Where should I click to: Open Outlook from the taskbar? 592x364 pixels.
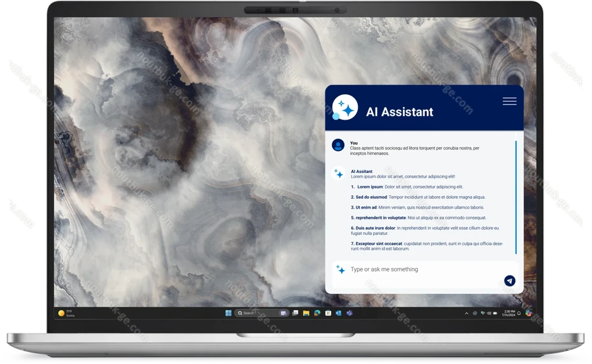pyautogui.click(x=339, y=313)
